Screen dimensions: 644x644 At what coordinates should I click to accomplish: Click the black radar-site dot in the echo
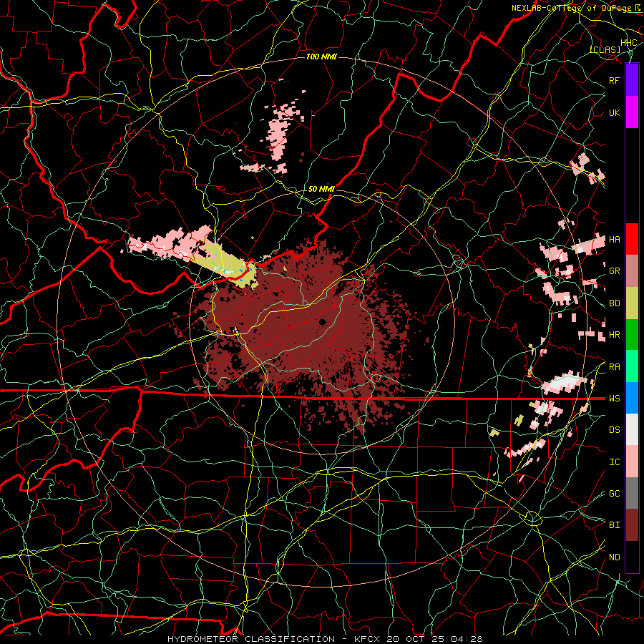[322, 321]
